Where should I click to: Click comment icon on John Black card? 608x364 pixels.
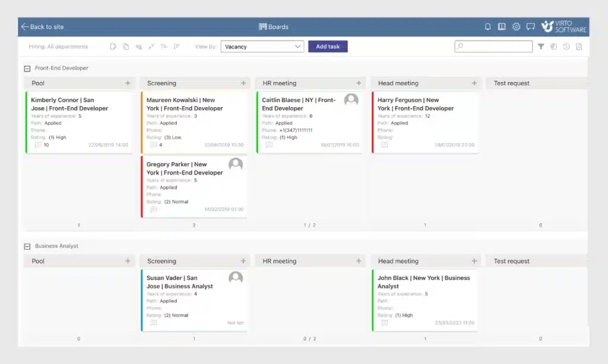pyautogui.click(x=385, y=323)
